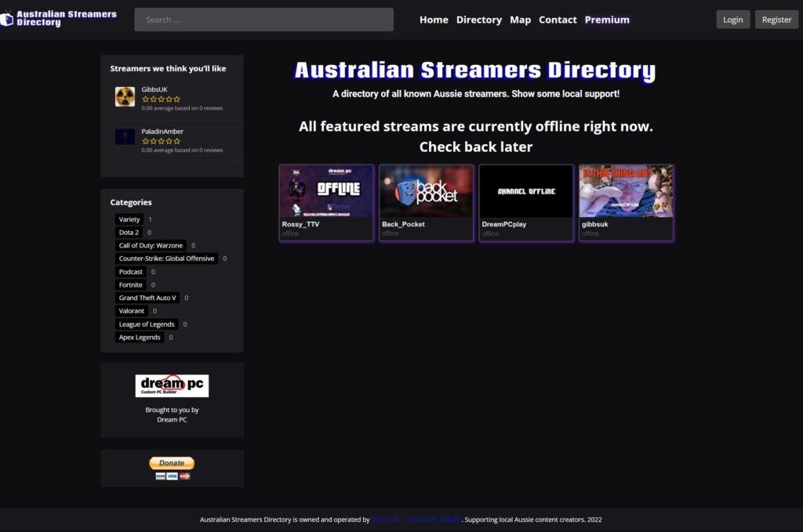Viewport: 803px width, 532px height.
Task: Click PaladinAmber's avatar icon
Action: [x=125, y=137]
